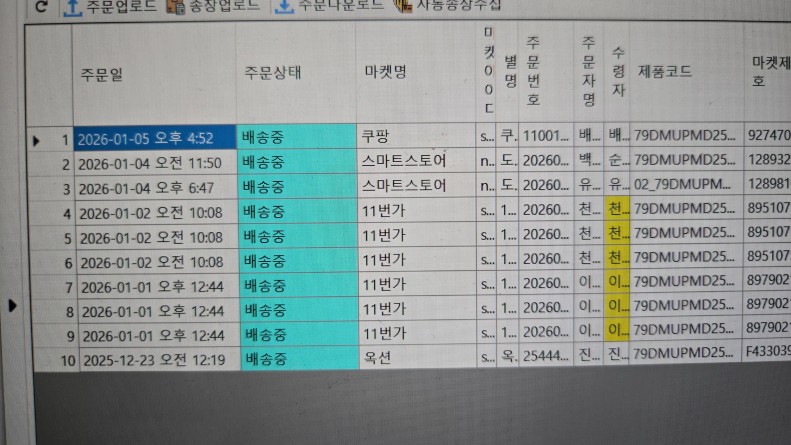Click the orderer name cell 백... in row 2
The image size is (791, 445).
click(x=589, y=160)
